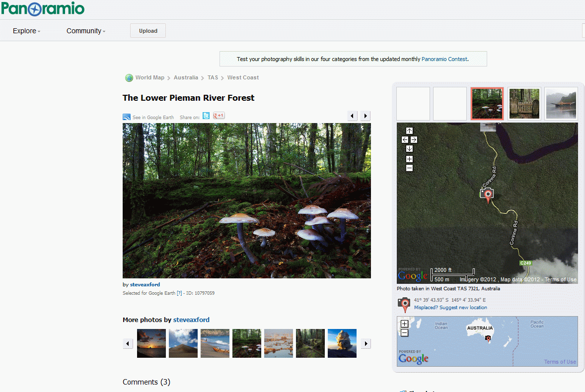This screenshot has height=392, width=585.
Task: Open steveaxford's profile link
Action: (144, 284)
